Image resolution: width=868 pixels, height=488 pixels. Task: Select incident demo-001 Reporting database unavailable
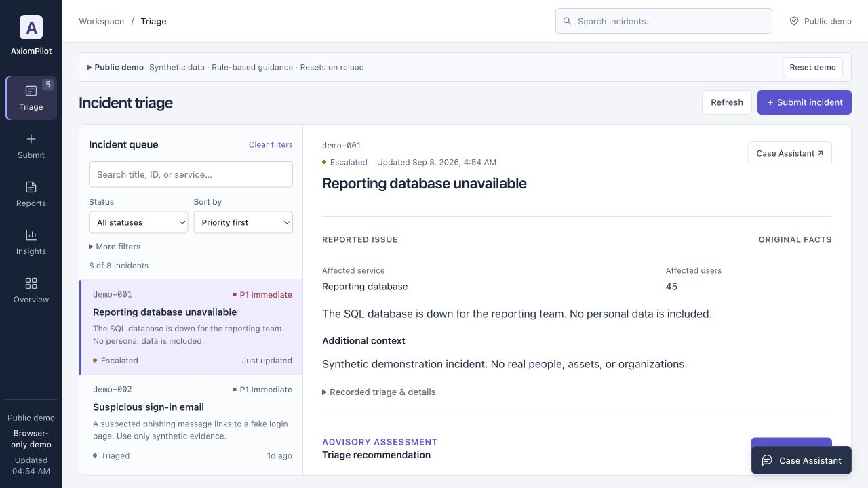pos(191,327)
